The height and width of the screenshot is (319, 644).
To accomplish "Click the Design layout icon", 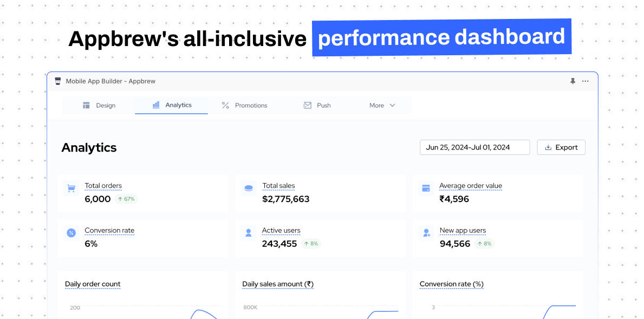I will (x=86, y=106).
